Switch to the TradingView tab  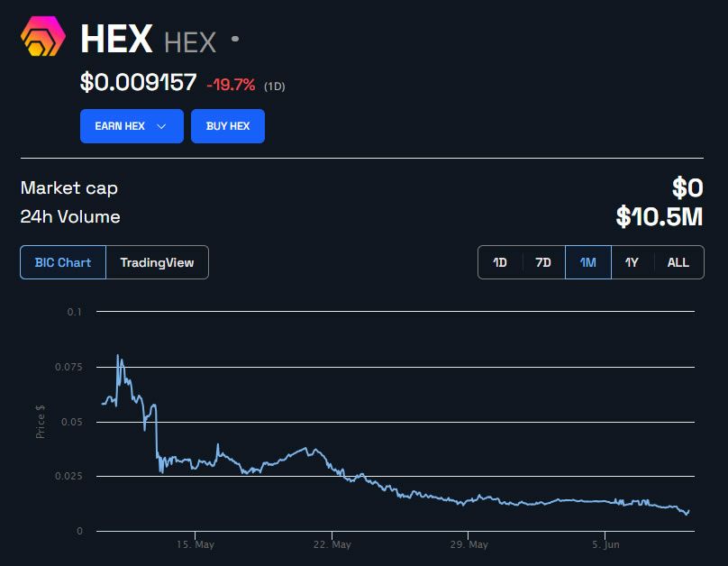tap(158, 262)
